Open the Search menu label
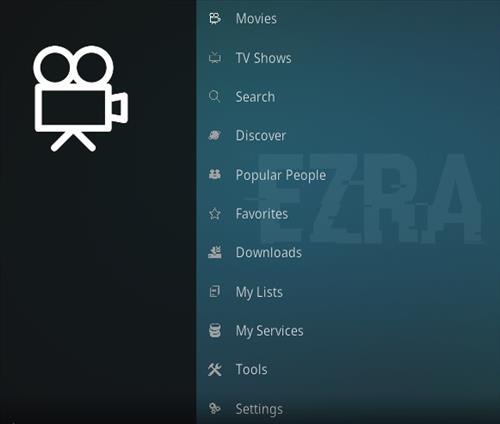This screenshot has width=500, height=424. (255, 97)
